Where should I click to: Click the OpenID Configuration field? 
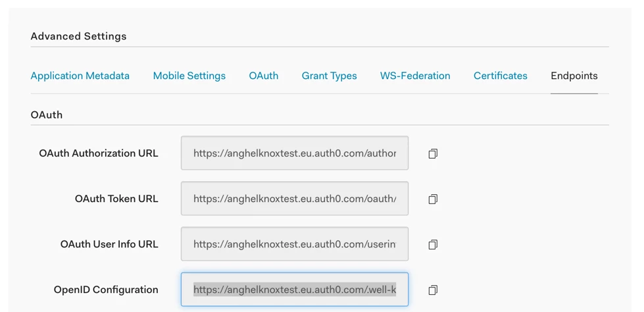[x=295, y=290]
